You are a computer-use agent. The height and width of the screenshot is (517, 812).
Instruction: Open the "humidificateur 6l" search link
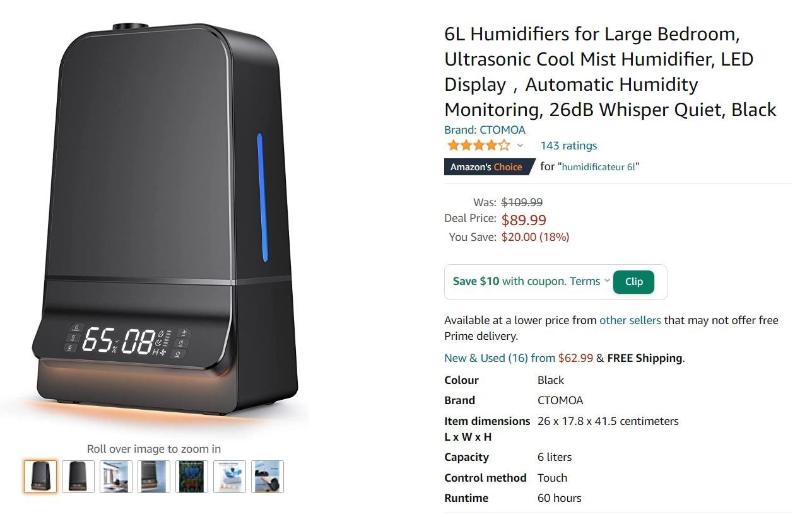599,167
